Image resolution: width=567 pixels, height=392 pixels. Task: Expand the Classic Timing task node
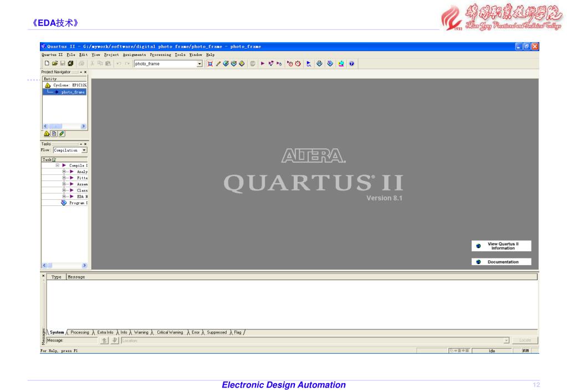point(64,190)
